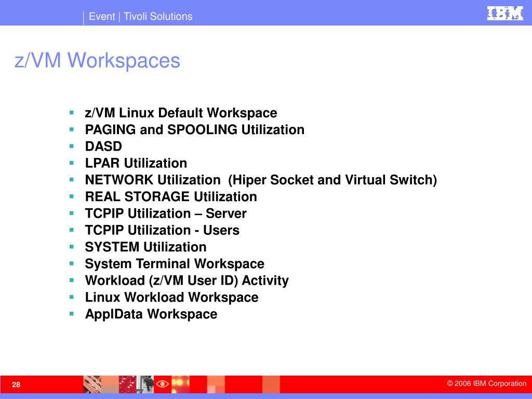Screen dimensions: 532x399
Task: Click 'Linux Workload Workspace' bullet
Action: (x=171, y=297)
